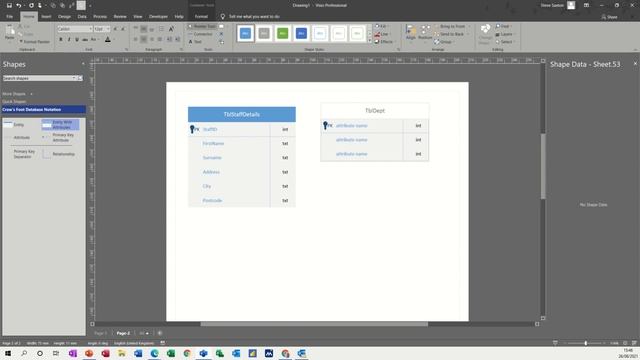Click the horizontal canvas scrollbar

coord(314,324)
